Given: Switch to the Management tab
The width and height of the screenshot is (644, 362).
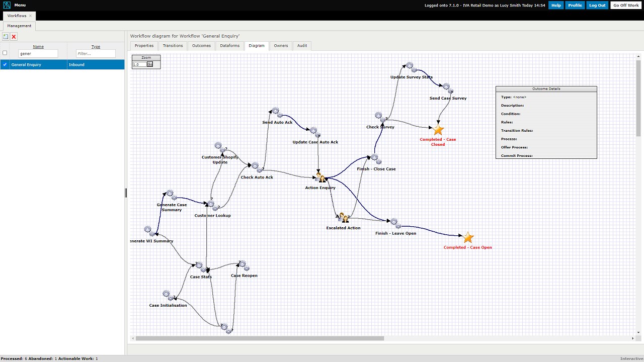Looking at the screenshot, I should coord(19,26).
